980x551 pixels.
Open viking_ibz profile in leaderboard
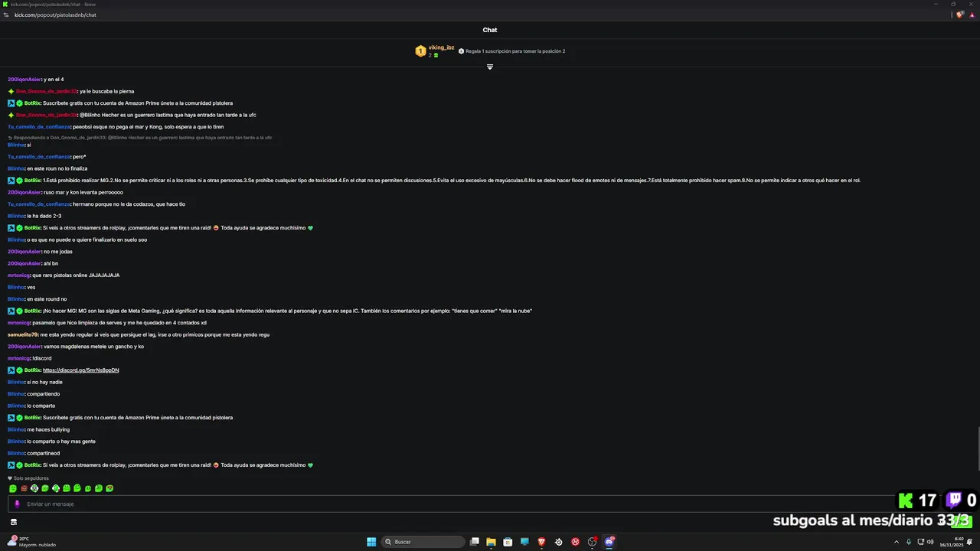(x=441, y=47)
